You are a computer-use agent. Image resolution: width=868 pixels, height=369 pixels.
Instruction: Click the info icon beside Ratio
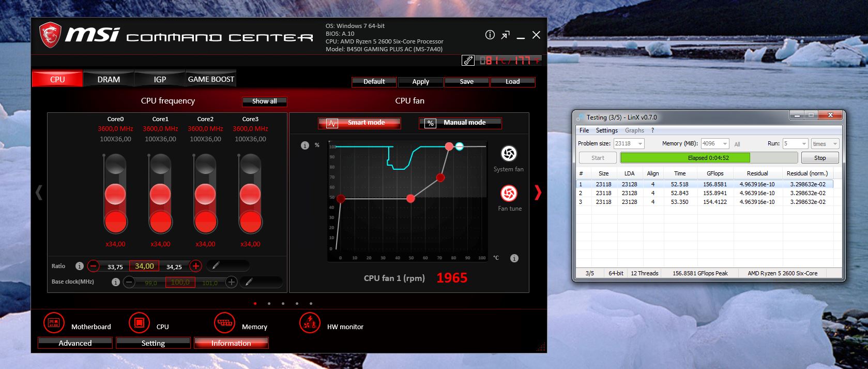point(79,266)
